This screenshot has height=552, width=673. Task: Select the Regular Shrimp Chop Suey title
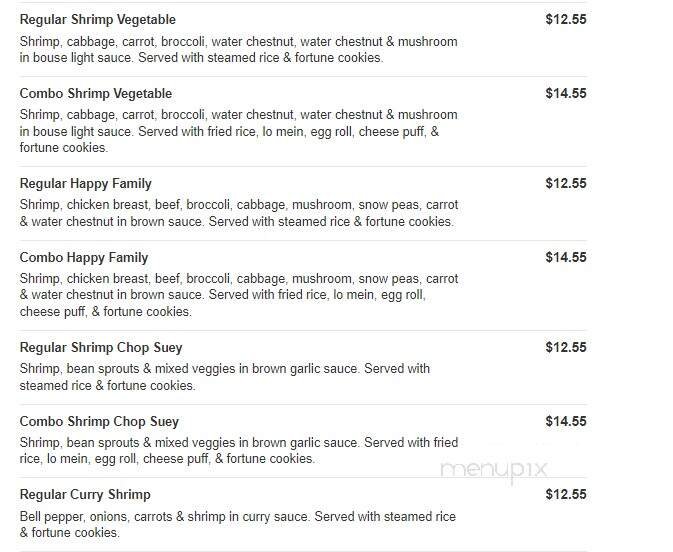[x=99, y=348]
